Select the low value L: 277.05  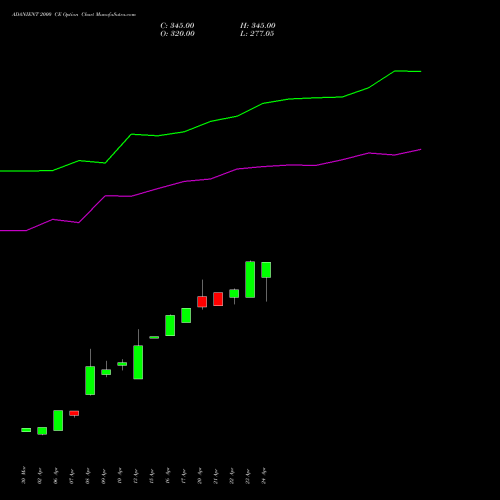[x=257, y=34]
